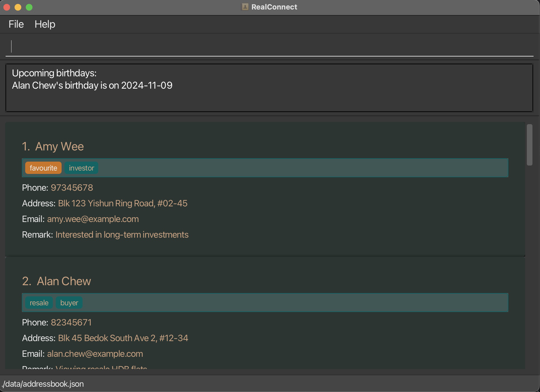Click email amy.wee@example.com
Image resolution: width=540 pixels, height=392 pixels.
tap(93, 219)
